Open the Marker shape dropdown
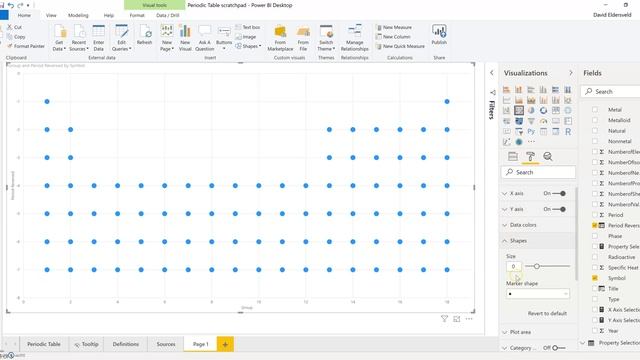This screenshot has width=640, height=360. [x=538, y=293]
